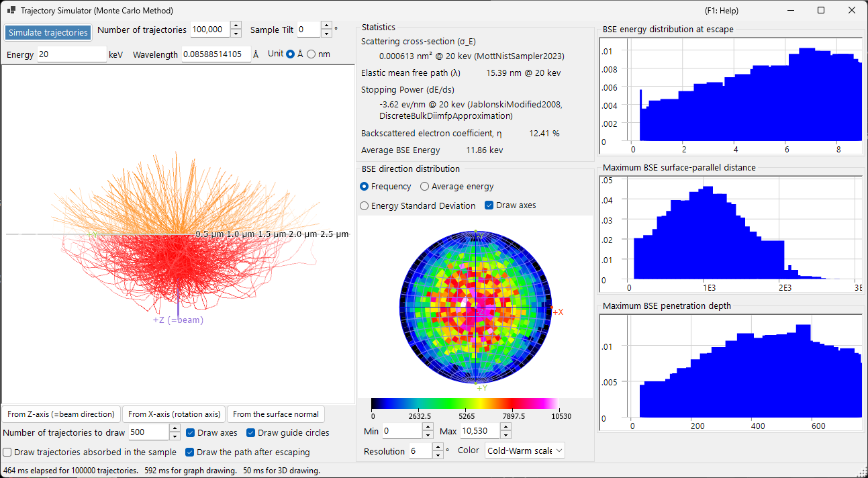The image size is (868, 478).
Task: Raise the Max value with its up arrow
Action: [x=505, y=427]
